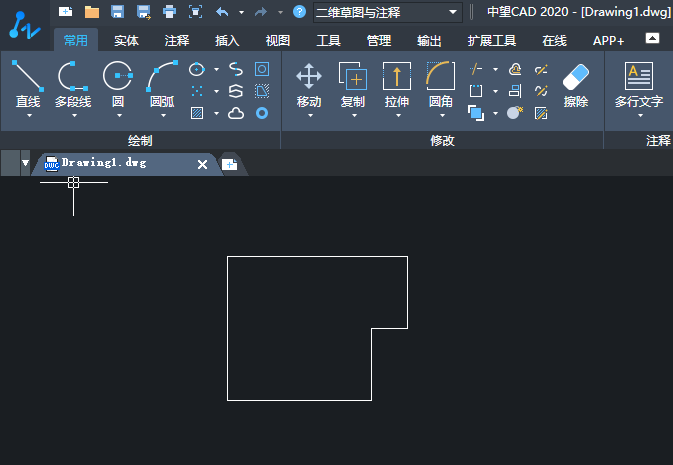Click the multiple points draw icon

coord(197,91)
